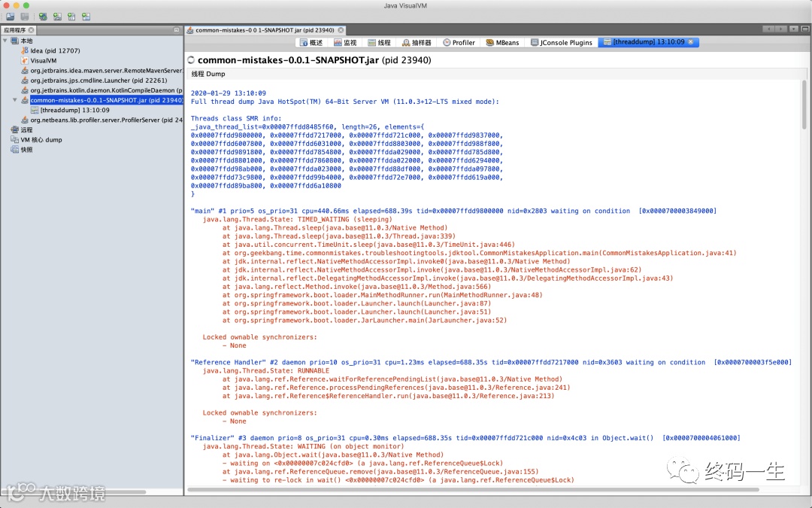Open the 概述 overview tab
Image resolution: width=812 pixels, height=508 pixels.
[311, 42]
